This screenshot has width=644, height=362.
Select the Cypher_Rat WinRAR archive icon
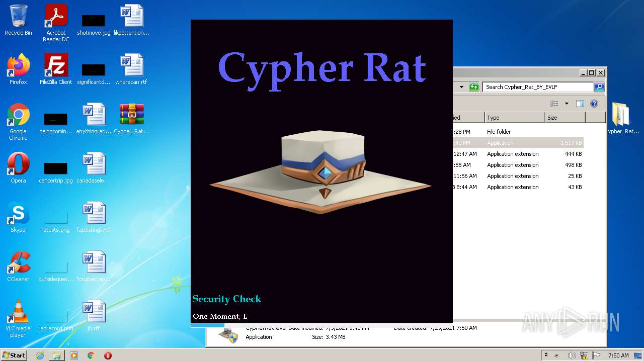click(x=131, y=119)
